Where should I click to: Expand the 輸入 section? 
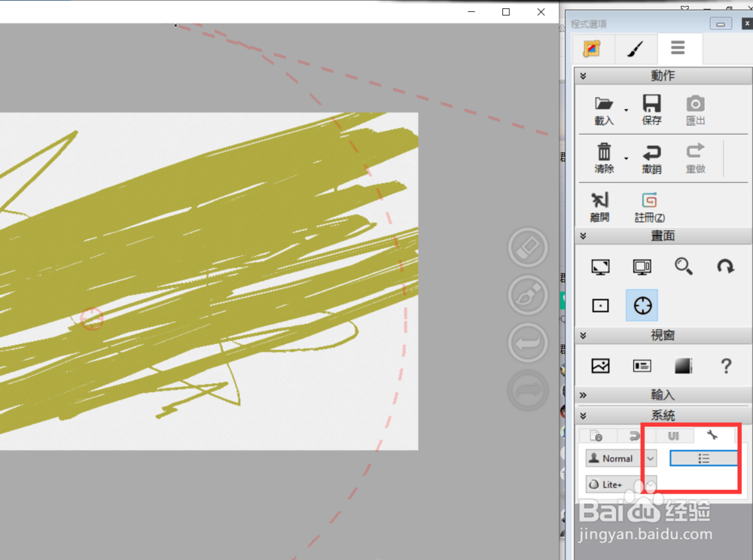(583, 395)
